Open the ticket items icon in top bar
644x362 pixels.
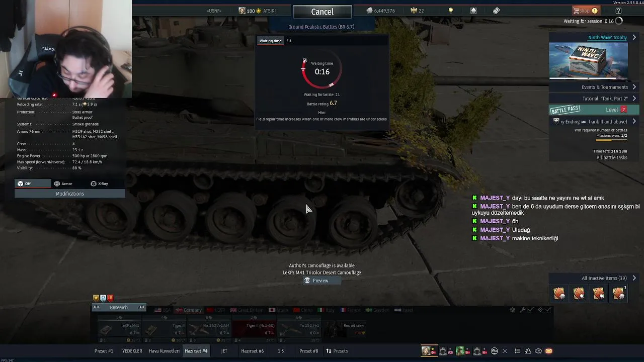tap(497, 11)
